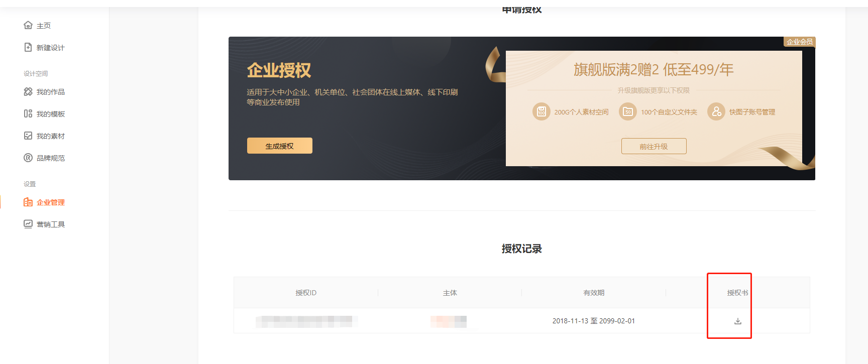Go to 我的作品
The image size is (868, 364).
point(51,92)
